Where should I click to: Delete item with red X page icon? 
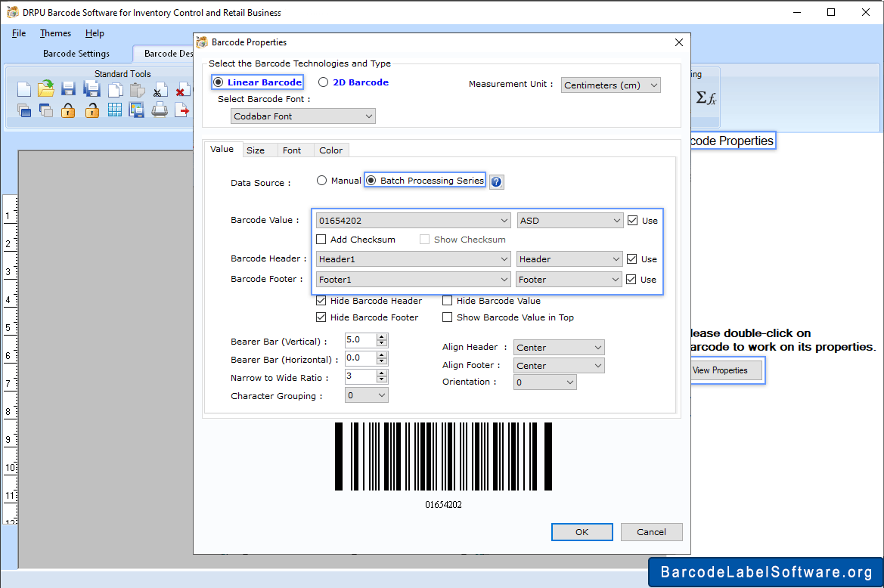pyautogui.click(x=182, y=90)
